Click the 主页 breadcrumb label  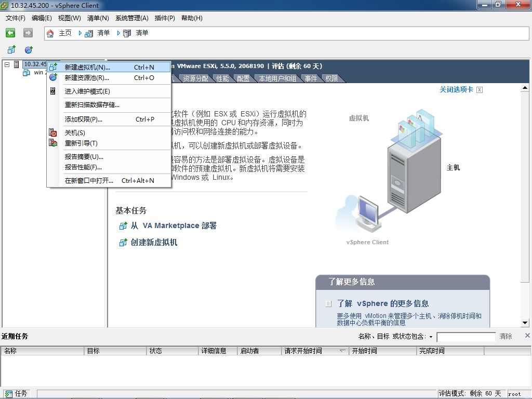click(x=65, y=33)
